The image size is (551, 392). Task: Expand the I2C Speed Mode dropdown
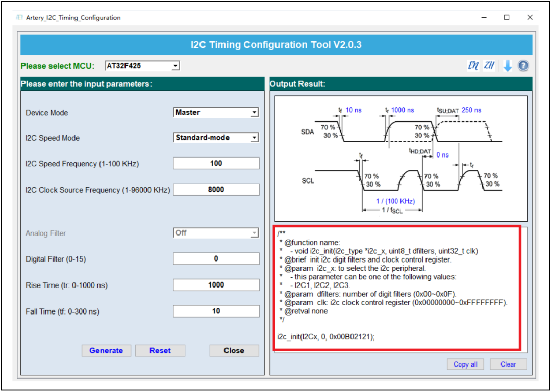tap(216, 138)
